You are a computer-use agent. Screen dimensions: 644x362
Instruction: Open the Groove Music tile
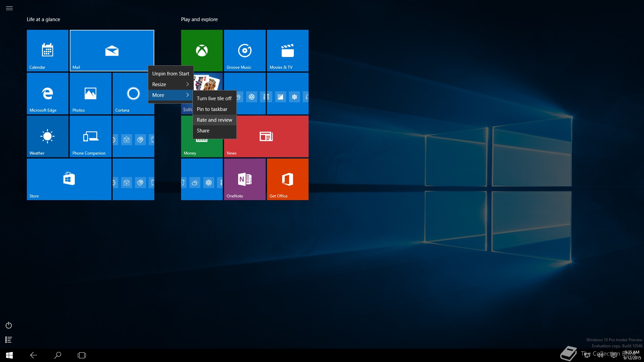click(x=245, y=51)
